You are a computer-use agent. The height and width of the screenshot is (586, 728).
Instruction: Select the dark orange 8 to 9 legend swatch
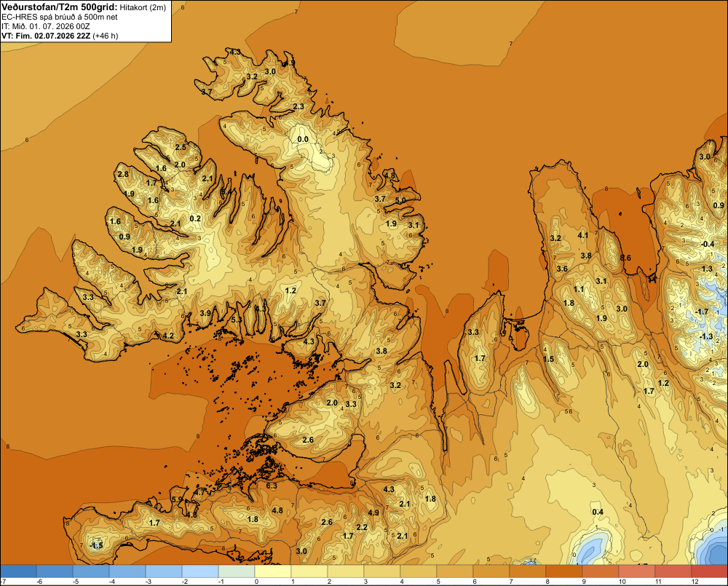(563, 571)
